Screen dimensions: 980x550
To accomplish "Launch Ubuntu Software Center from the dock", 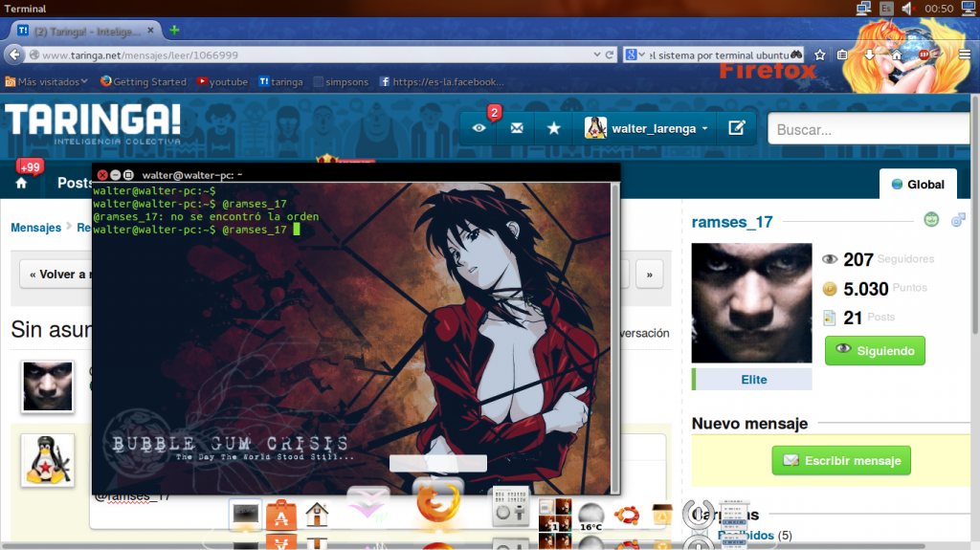I will [281, 515].
